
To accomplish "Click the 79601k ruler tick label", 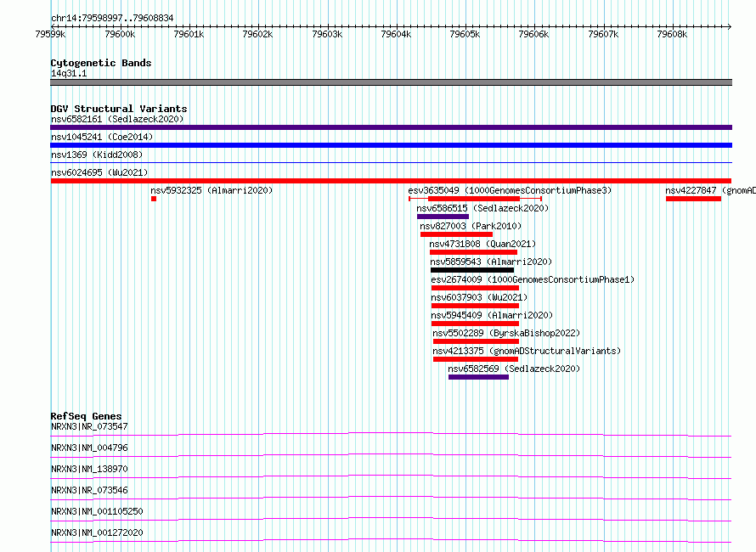I will pos(189,34).
